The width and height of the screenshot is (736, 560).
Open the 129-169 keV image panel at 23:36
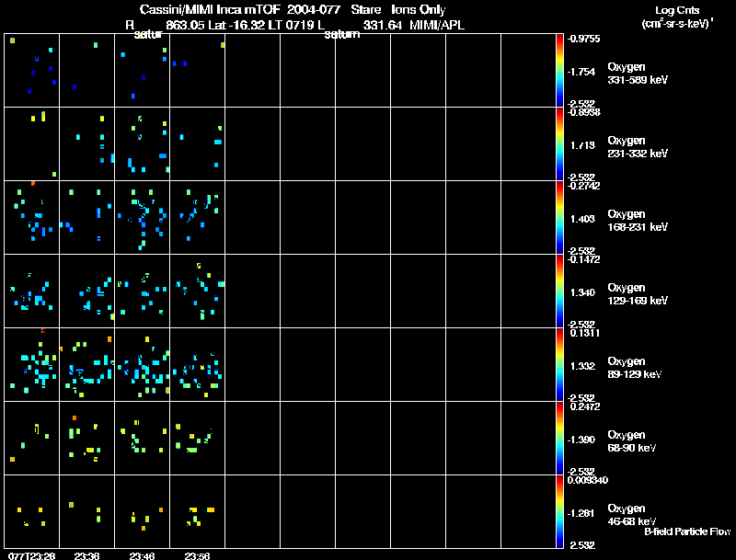(86, 291)
